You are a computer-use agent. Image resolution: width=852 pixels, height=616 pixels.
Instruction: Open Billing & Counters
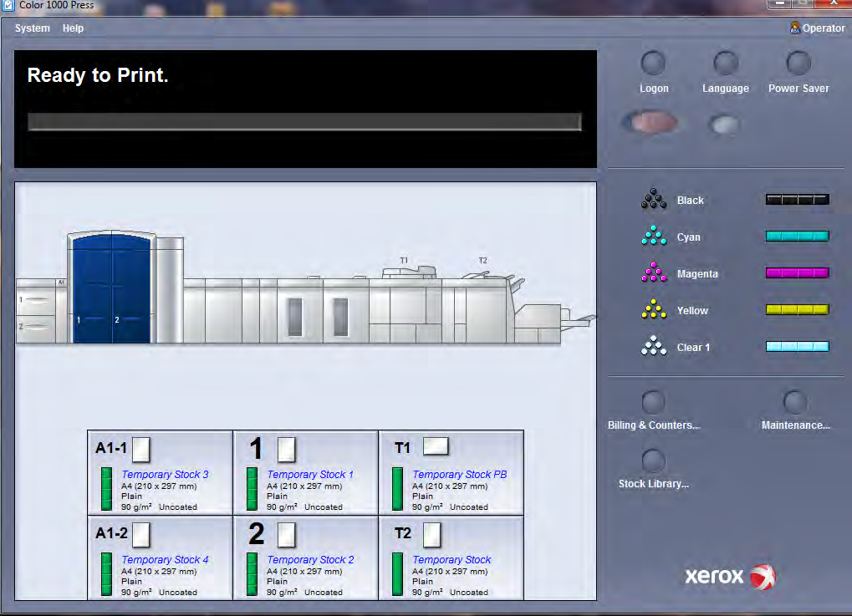click(653, 403)
